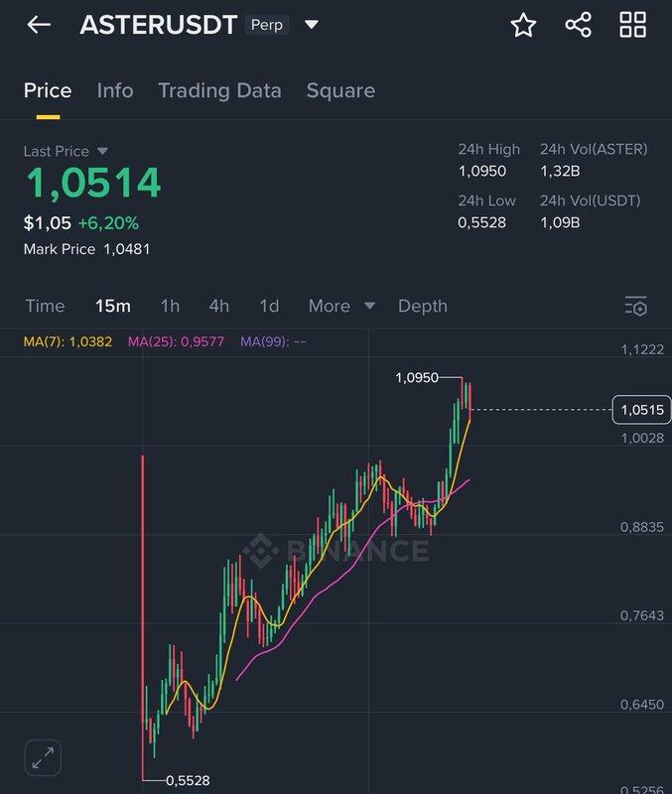Open the four-square grid menu icon
This screenshot has width=672, height=794.
[x=632, y=25]
